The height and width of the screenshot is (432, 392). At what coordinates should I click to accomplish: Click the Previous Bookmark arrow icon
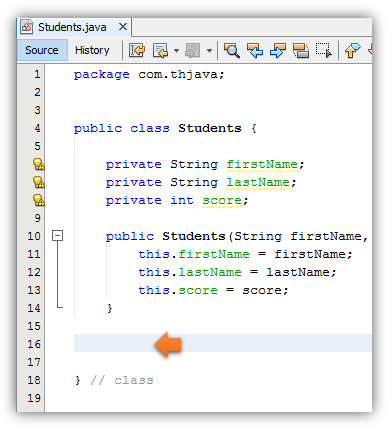tap(352, 51)
